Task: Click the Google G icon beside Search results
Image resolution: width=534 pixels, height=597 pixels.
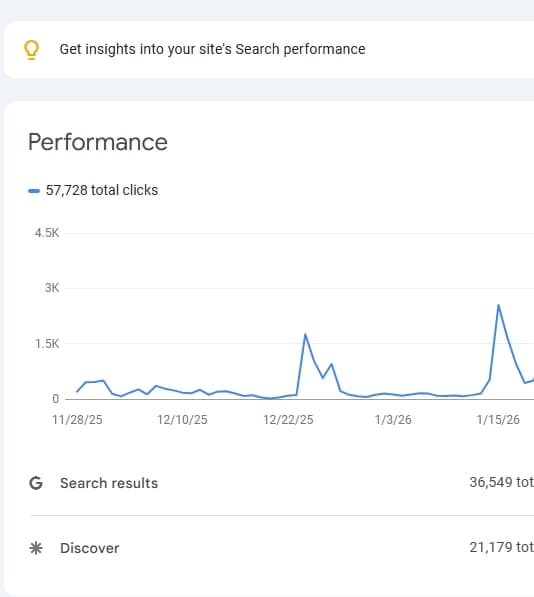Action: (x=36, y=483)
